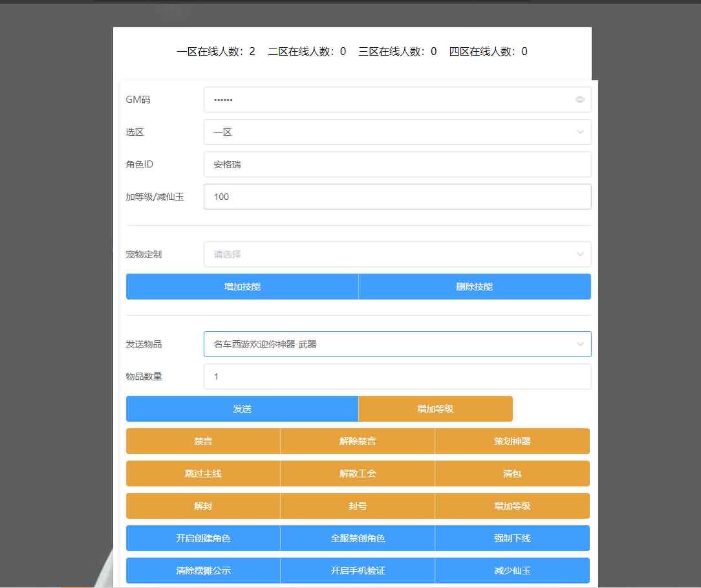Click the 物品数量 input field
This screenshot has width=701, height=588.
pos(397,376)
